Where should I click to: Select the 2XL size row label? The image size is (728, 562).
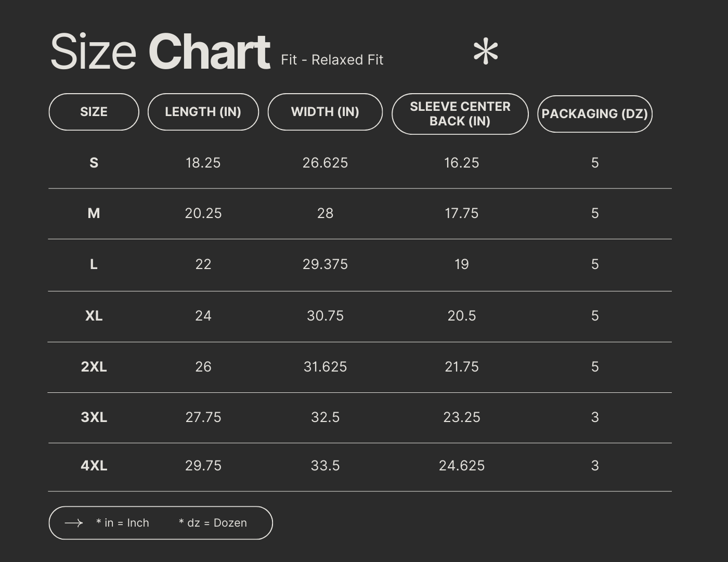[x=94, y=367]
